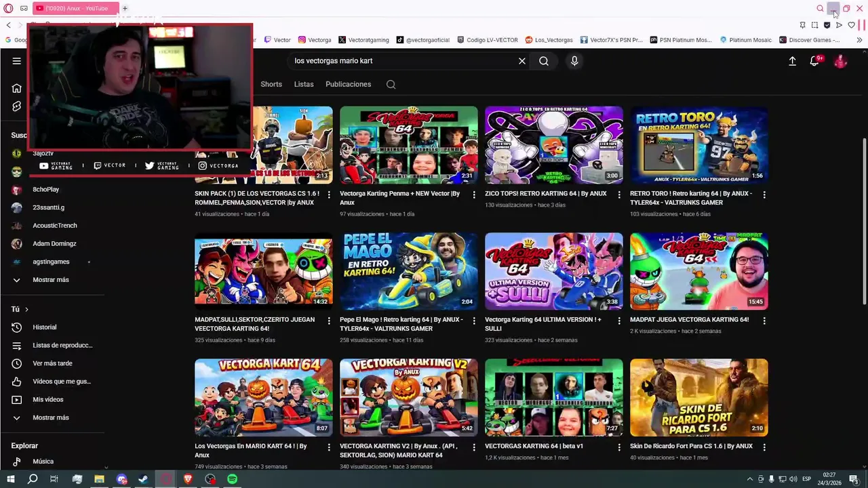Open Spotify from the Windows taskbar
Viewport: 868px width, 488px height.
click(x=233, y=479)
